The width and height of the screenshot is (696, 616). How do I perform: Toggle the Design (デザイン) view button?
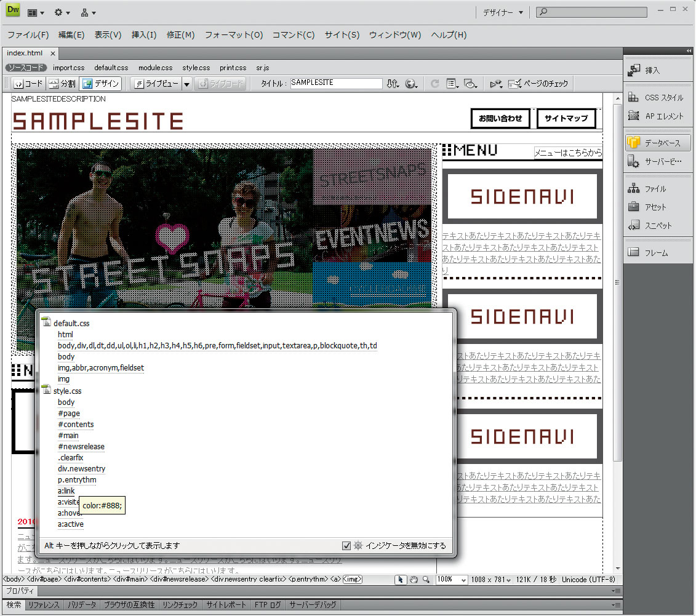coord(101,84)
